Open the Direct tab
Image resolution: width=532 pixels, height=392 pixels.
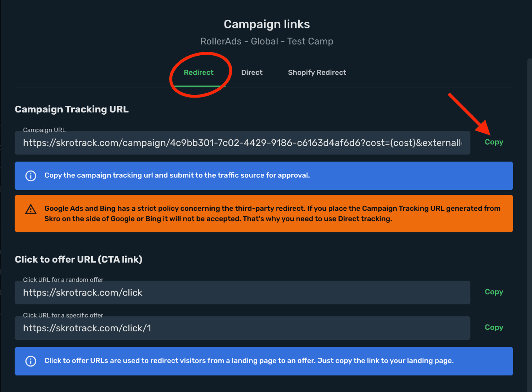coord(252,72)
